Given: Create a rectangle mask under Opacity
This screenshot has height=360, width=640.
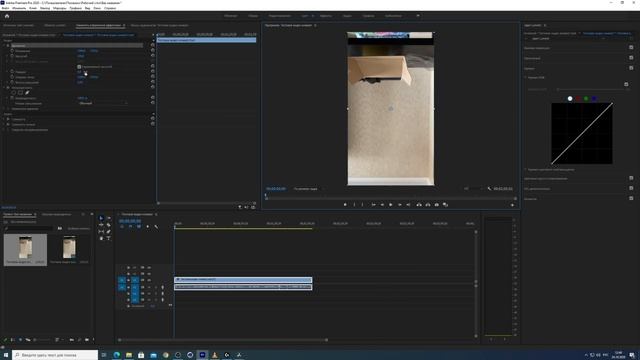Looking at the screenshot, I should pos(20,93).
